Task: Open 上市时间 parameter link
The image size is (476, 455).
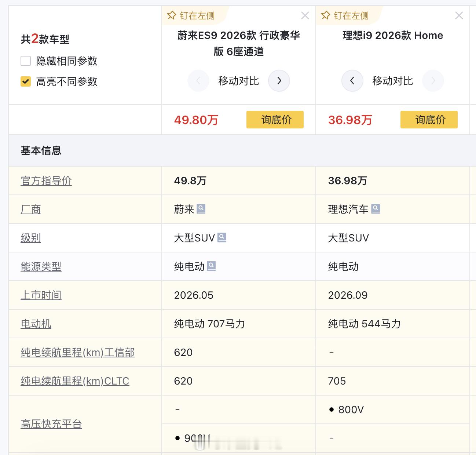Action: click(41, 295)
